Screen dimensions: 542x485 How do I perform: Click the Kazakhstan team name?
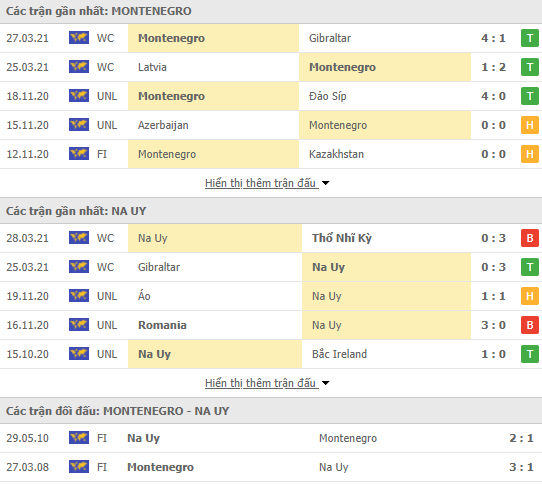336,154
